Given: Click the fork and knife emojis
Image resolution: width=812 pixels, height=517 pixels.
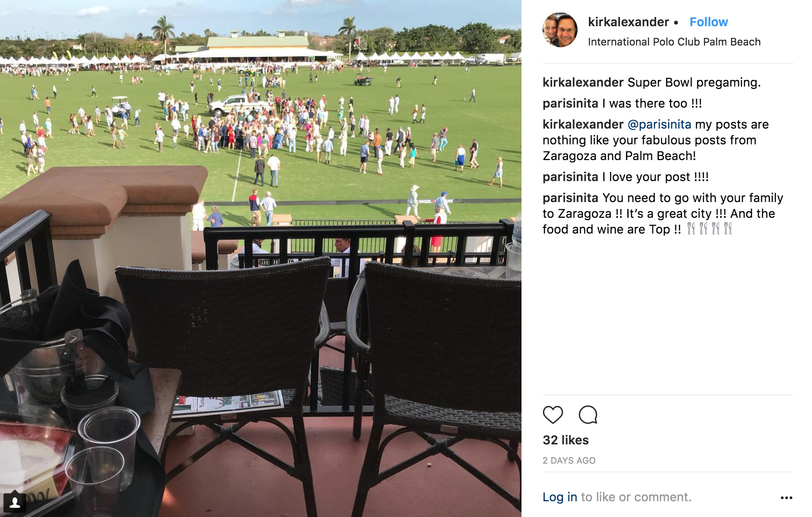Looking at the screenshot, I should (x=709, y=229).
